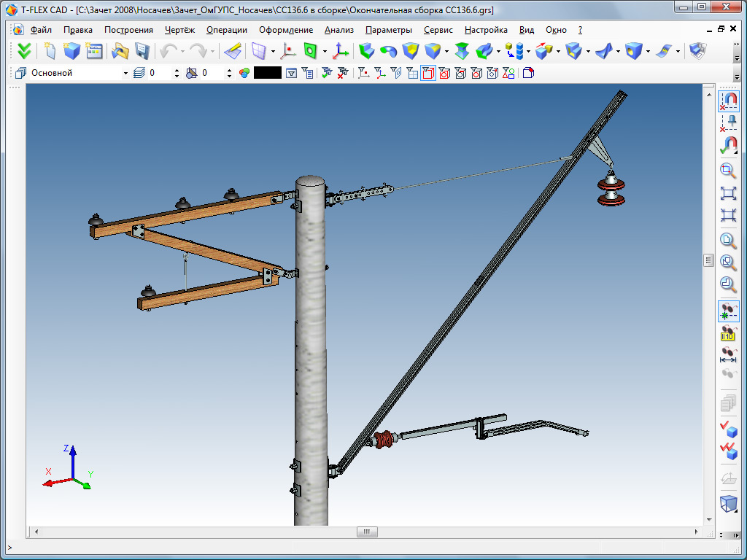Click the black color swatch
The image size is (747, 560).
[x=267, y=73]
